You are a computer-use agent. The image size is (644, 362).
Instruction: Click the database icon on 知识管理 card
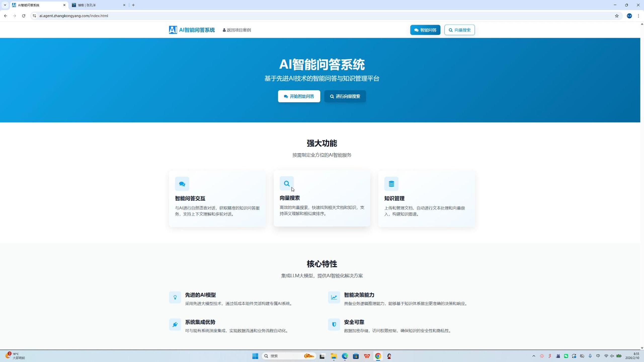(391, 184)
